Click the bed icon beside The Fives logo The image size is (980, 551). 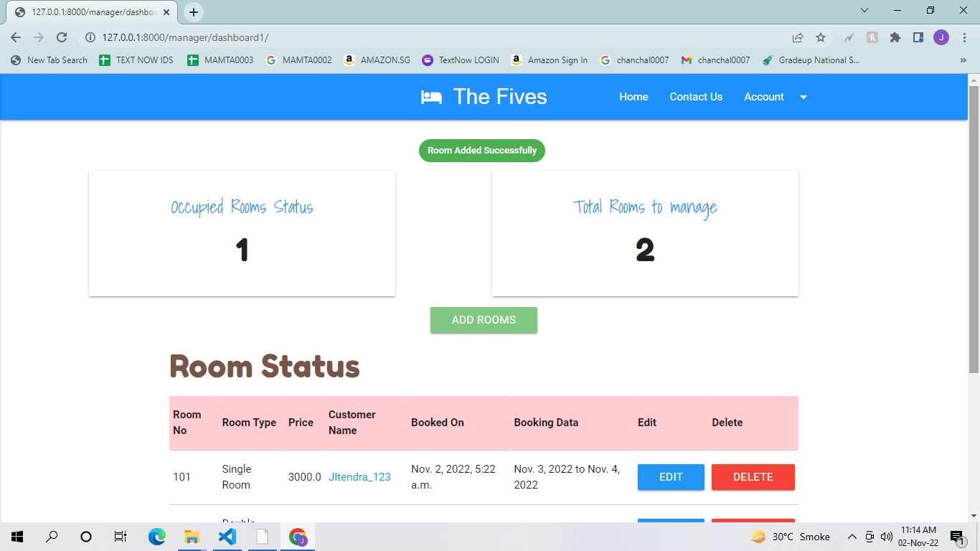[431, 96]
